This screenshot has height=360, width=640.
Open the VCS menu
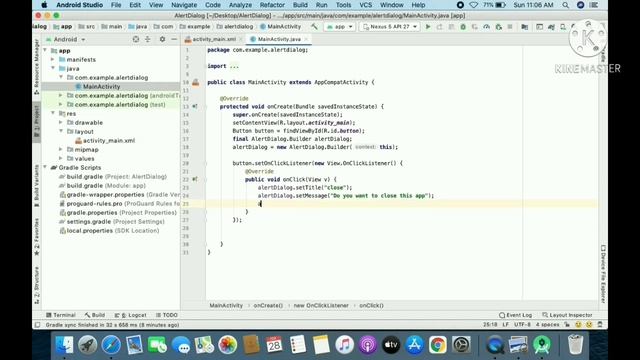click(x=365, y=5)
